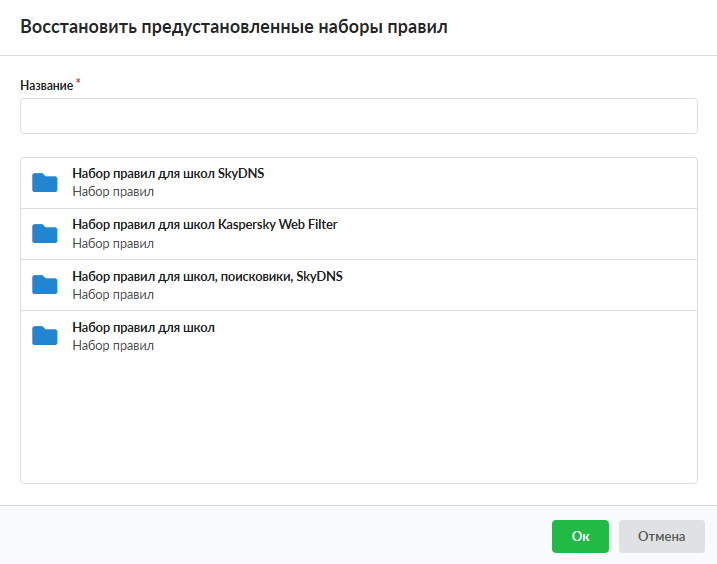Click «Набор правил» subtitle under поисковики set

pyautogui.click(x=113, y=294)
